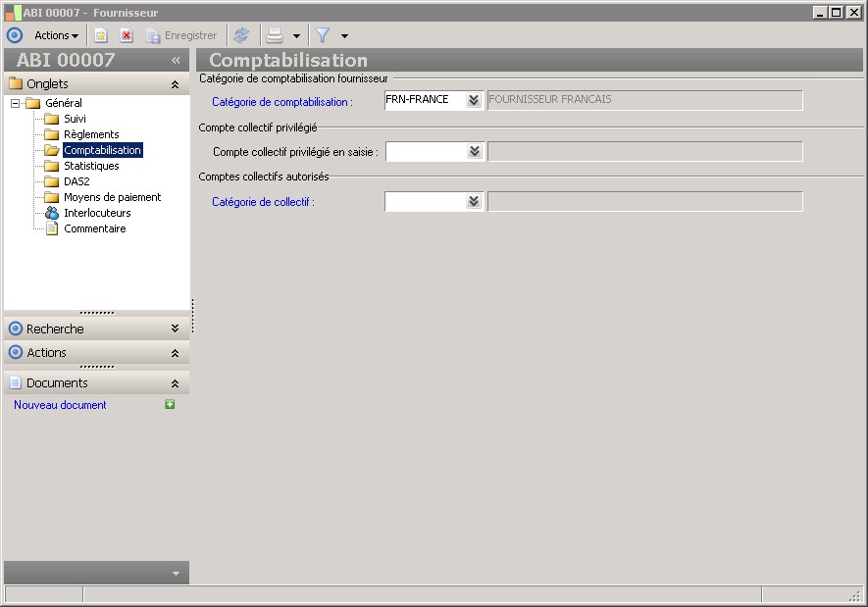Click the splitter grip below Actions section
The height and width of the screenshot is (607, 868).
tap(96, 367)
